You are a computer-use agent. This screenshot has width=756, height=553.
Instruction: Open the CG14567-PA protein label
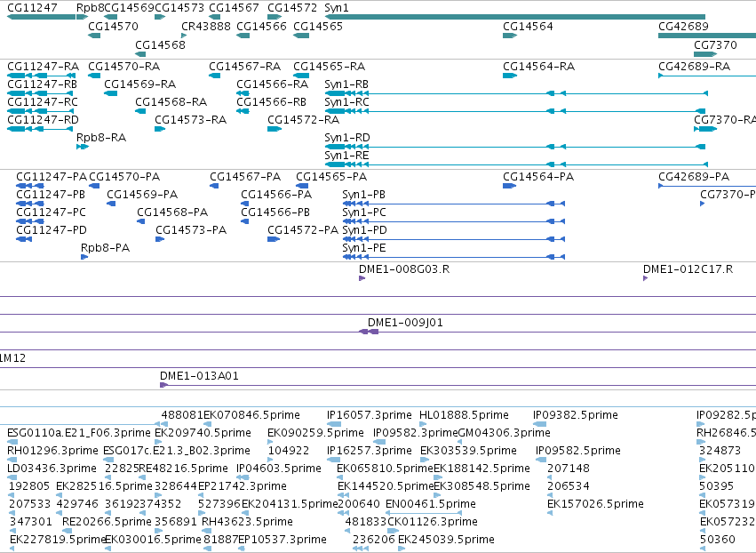click(x=245, y=177)
